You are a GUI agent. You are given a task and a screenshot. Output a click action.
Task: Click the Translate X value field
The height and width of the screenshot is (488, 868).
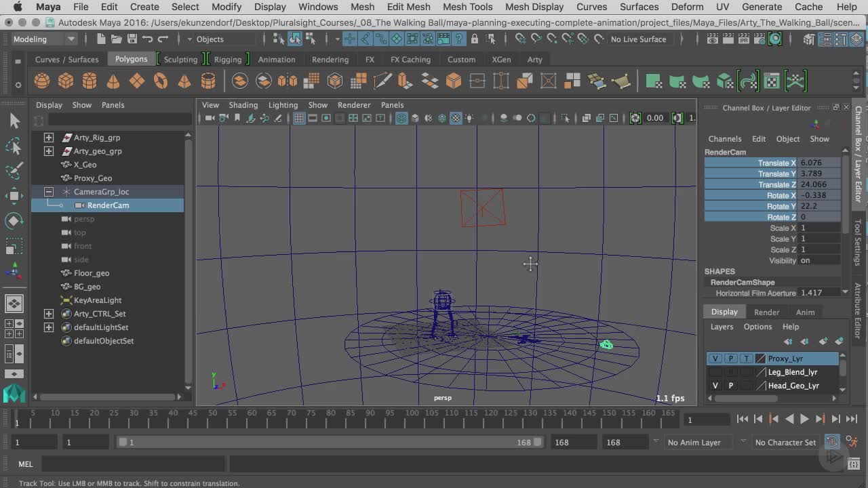(819, 163)
